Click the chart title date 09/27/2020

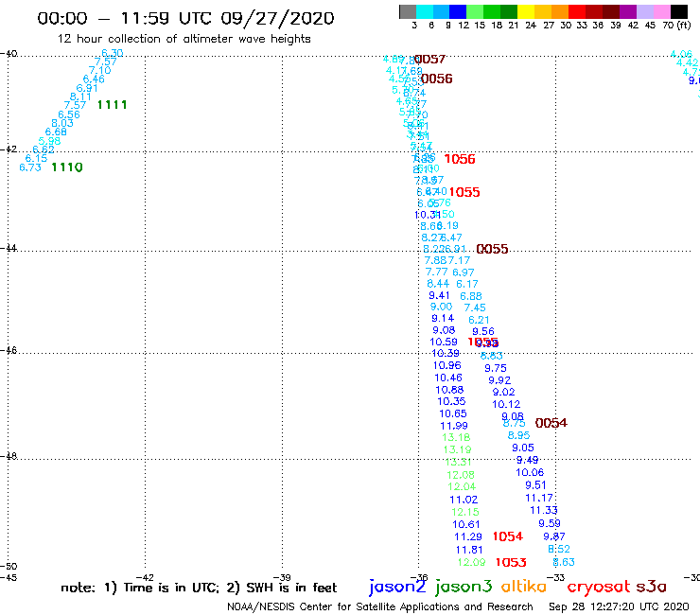277,18
